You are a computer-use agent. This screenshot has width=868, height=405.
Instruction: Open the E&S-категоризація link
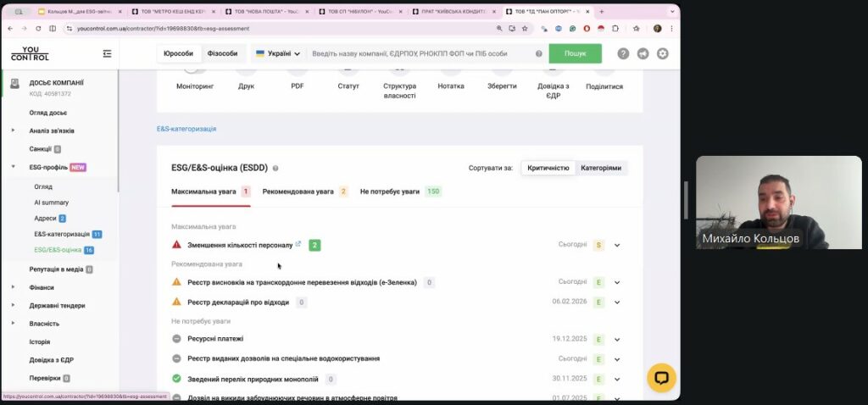tap(186, 129)
